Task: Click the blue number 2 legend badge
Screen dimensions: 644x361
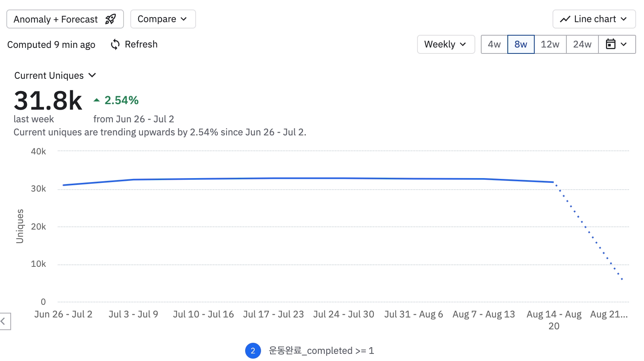Action: (253, 351)
